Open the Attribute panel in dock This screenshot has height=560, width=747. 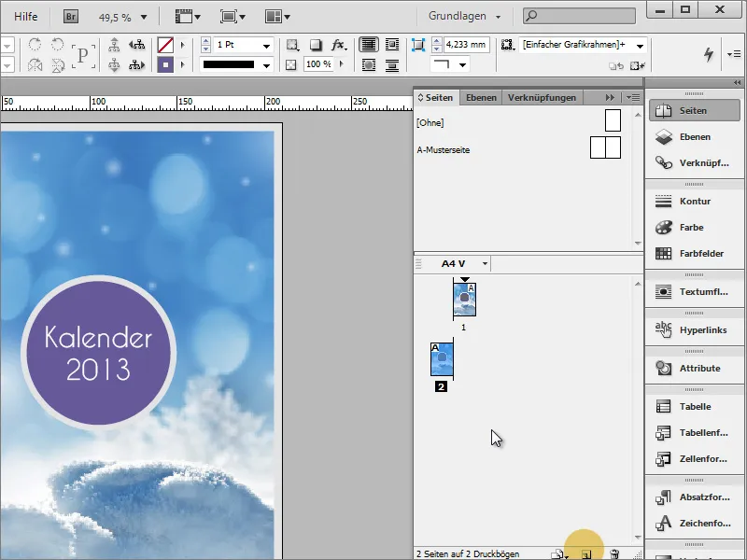point(695,368)
